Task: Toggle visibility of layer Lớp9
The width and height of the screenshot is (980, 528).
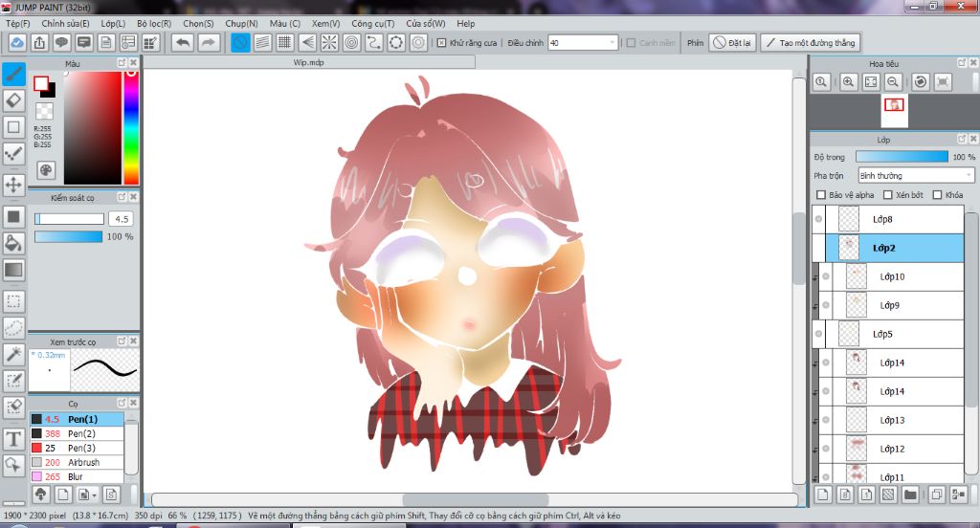Action: pyautogui.click(x=826, y=305)
